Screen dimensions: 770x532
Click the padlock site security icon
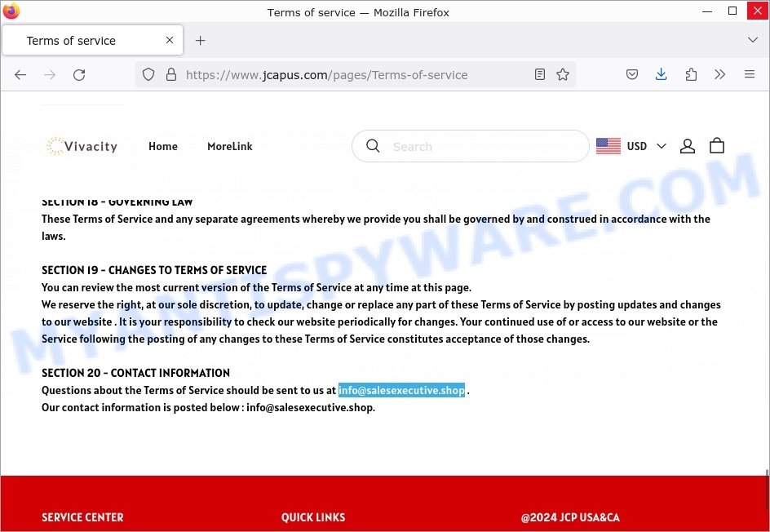(x=171, y=75)
